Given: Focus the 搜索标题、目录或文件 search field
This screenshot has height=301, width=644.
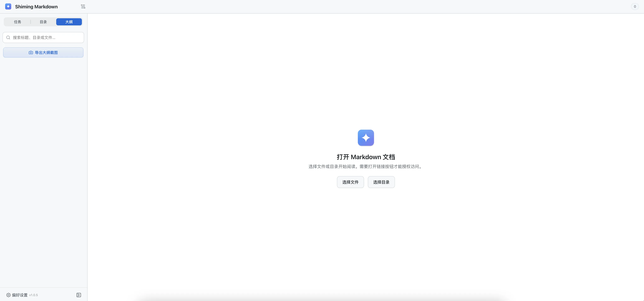Looking at the screenshot, I should [x=43, y=38].
